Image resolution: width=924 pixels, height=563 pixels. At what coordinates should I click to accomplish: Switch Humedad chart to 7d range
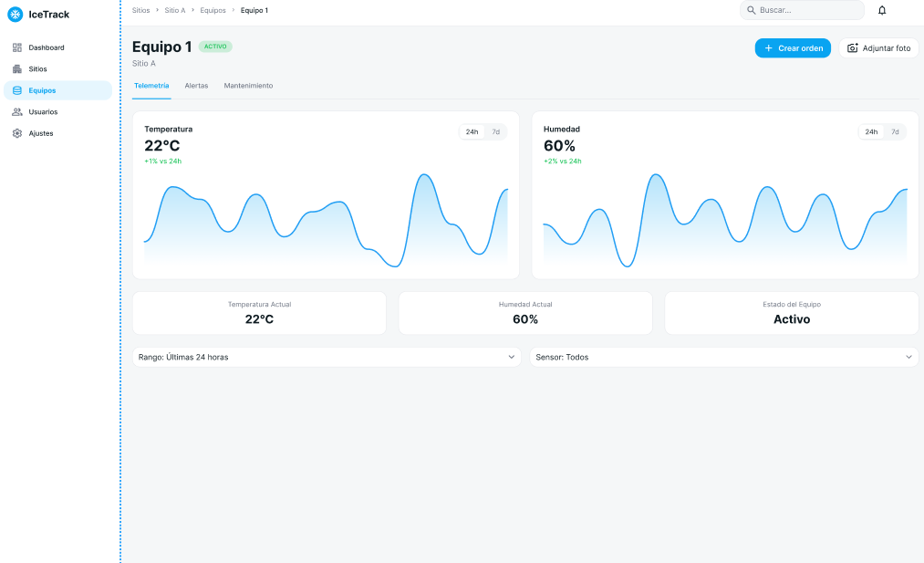(895, 132)
